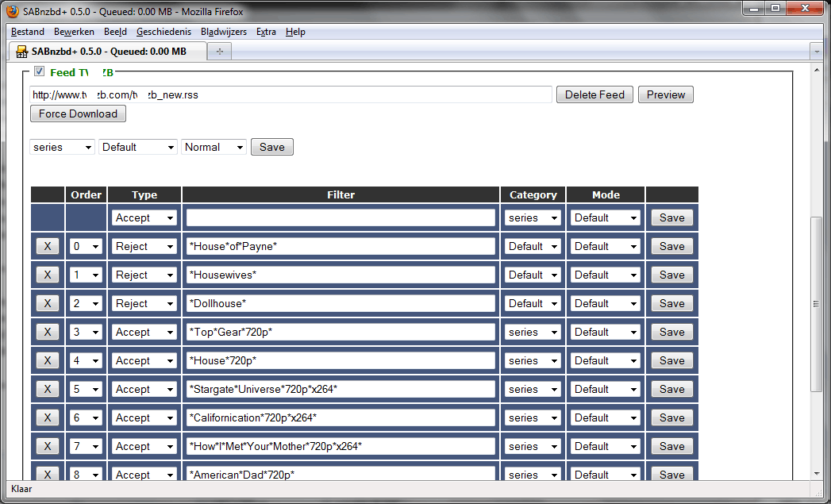This screenshot has width=831, height=504.
Task: Click the Filter column header
Action: tap(340, 195)
